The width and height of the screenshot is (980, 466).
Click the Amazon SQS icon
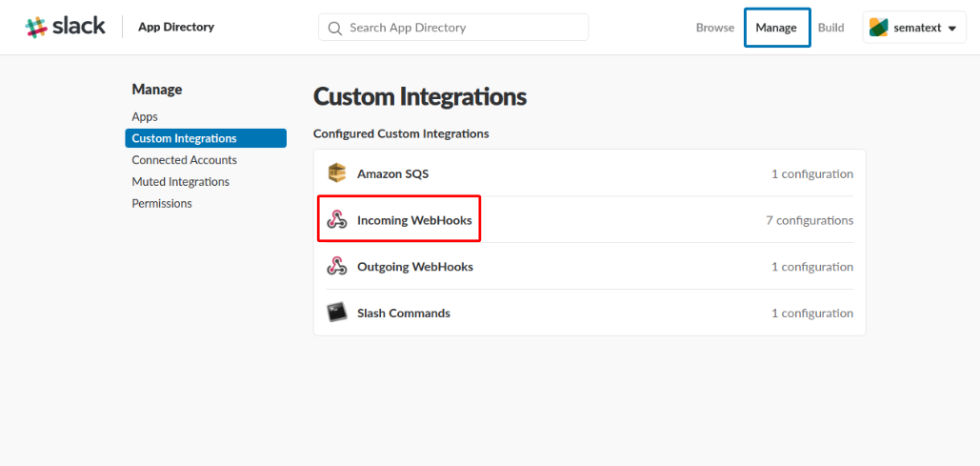click(x=337, y=173)
